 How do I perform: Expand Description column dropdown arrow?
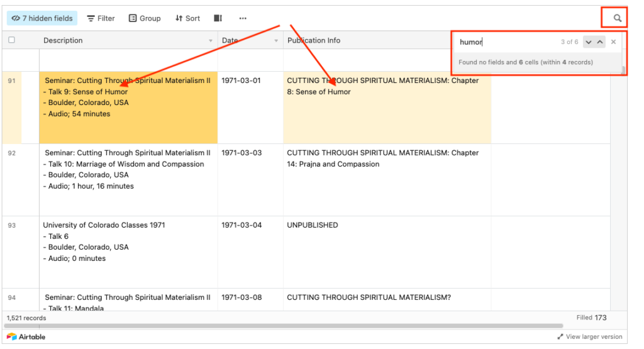pyautogui.click(x=211, y=41)
